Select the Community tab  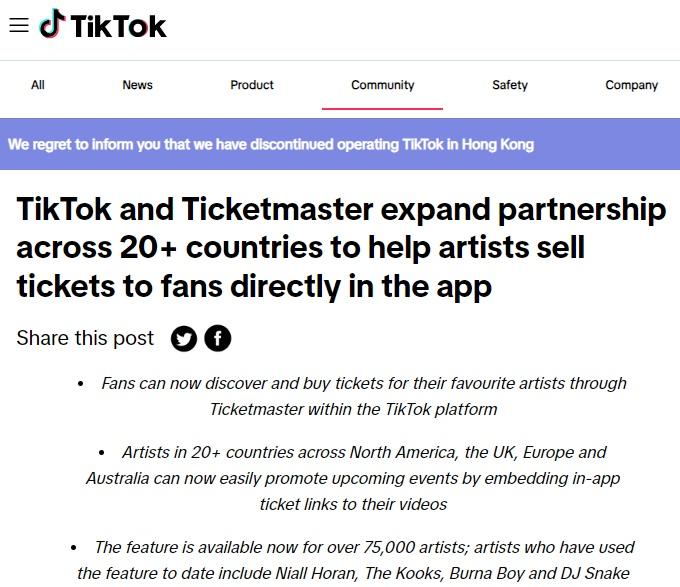[x=382, y=85]
